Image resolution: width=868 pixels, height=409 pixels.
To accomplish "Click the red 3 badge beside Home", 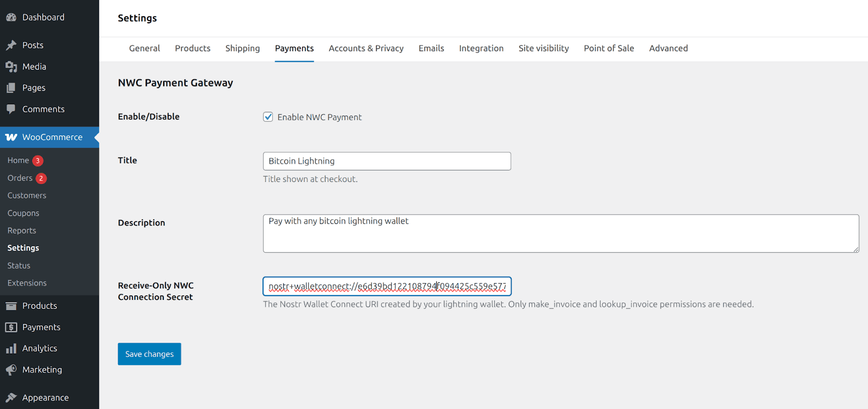I will point(37,161).
